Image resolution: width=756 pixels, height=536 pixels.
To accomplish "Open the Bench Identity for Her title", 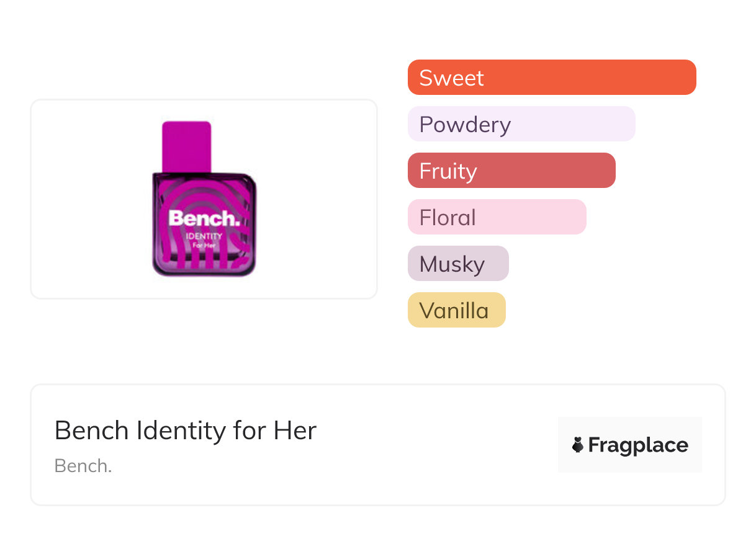I will click(186, 431).
